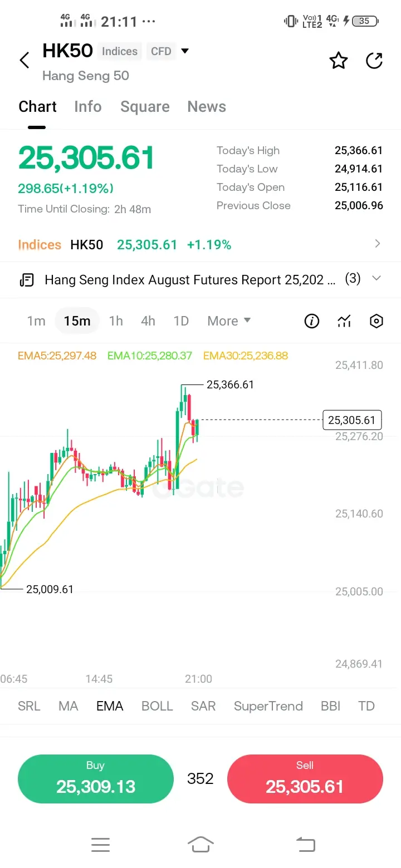
Task: Tap Today's High value 25,366.61
Action: pos(359,150)
